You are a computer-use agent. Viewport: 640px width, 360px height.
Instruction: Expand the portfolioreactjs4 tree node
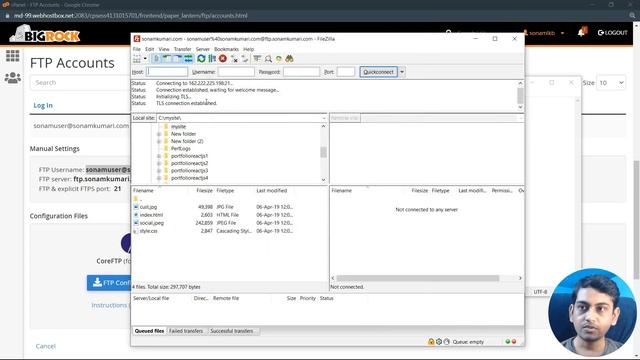(159, 178)
